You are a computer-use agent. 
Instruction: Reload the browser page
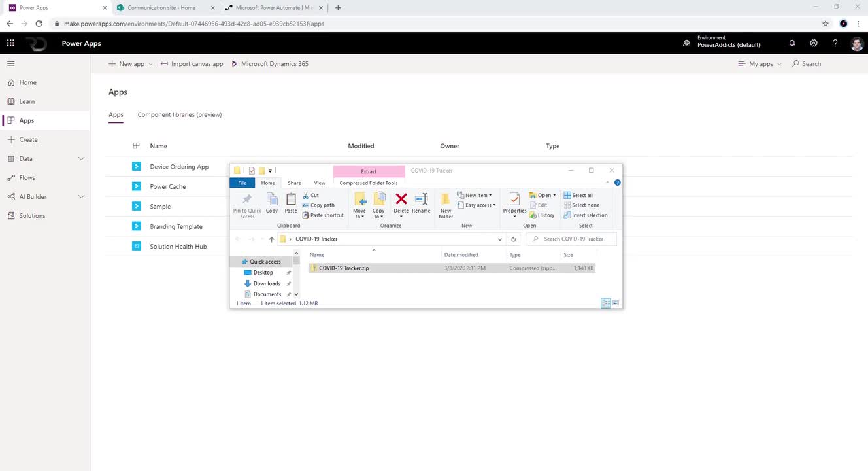(39, 24)
